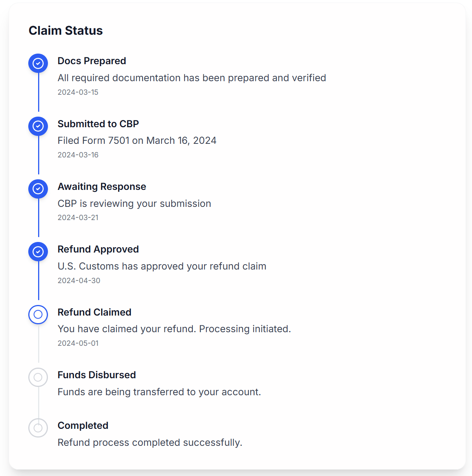This screenshot has height=476, width=472.
Task: Click the Completed pending circle icon
Action: [x=38, y=428]
